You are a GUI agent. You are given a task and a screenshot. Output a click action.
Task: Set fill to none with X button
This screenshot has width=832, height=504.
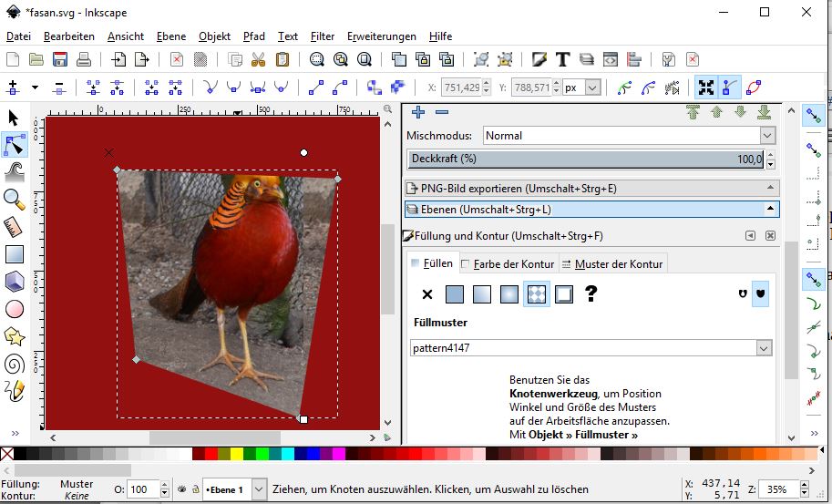[426, 294]
